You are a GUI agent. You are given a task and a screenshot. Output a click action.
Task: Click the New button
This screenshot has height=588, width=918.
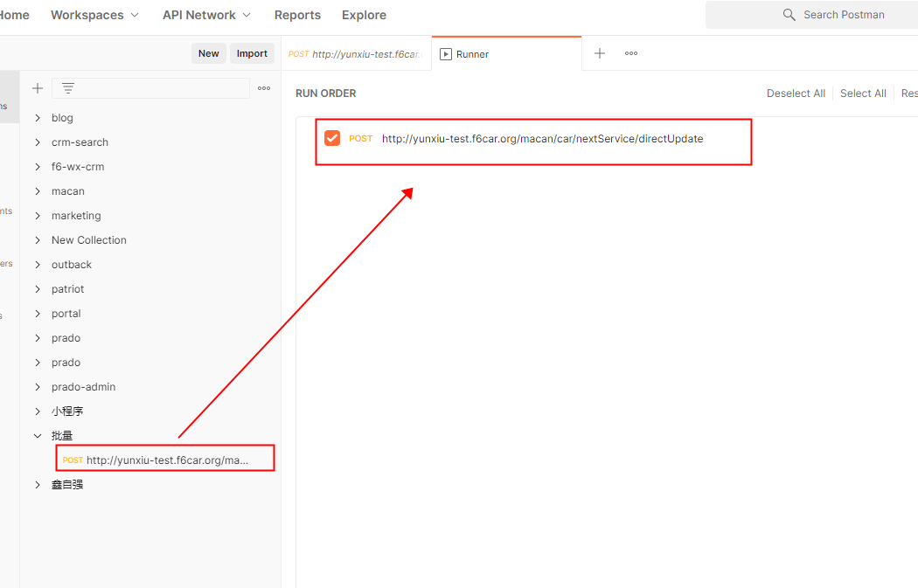tap(208, 53)
